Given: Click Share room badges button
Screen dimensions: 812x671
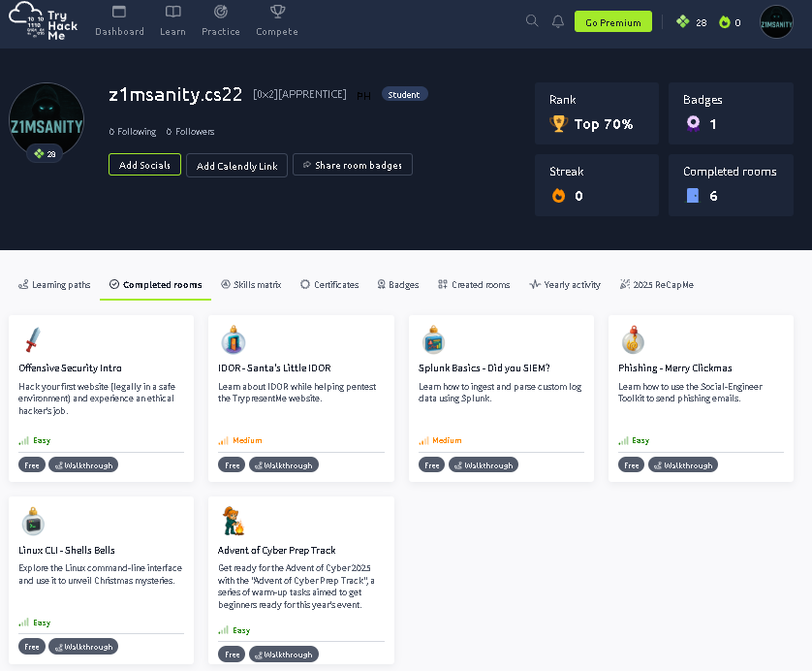Looking at the screenshot, I should (353, 165).
